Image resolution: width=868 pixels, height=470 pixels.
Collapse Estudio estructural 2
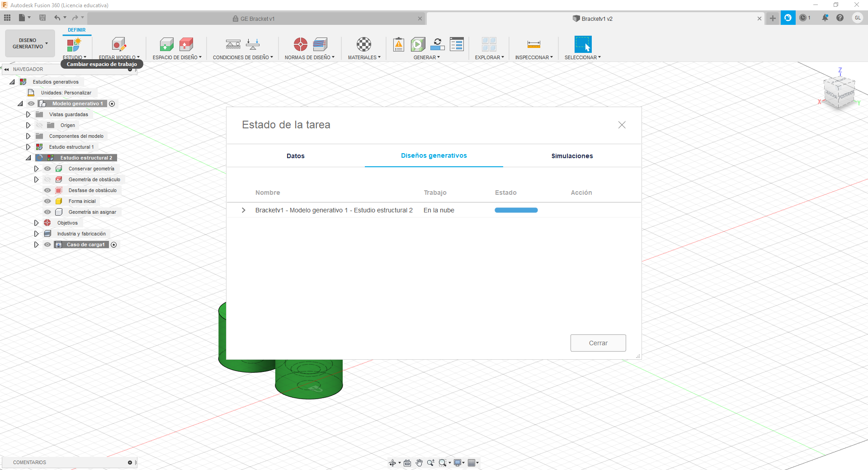coord(28,158)
